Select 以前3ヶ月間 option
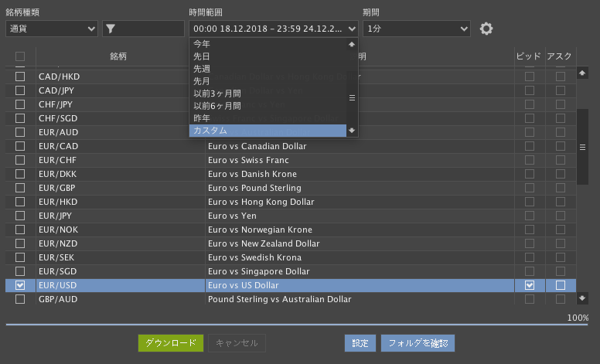Viewport: 600px width, 364px height. click(x=267, y=94)
